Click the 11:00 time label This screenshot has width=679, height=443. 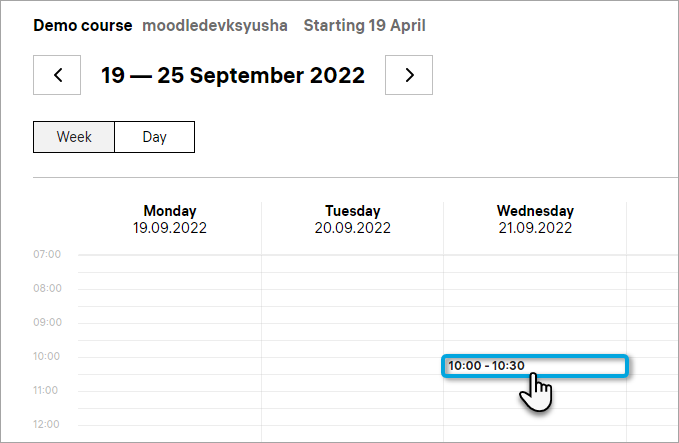(47, 391)
